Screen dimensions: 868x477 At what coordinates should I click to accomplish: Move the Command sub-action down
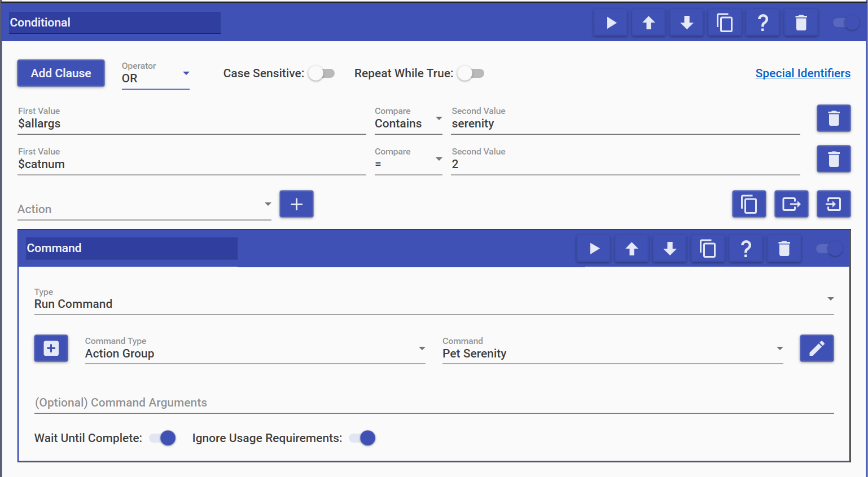pyautogui.click(x=669, y=249)
